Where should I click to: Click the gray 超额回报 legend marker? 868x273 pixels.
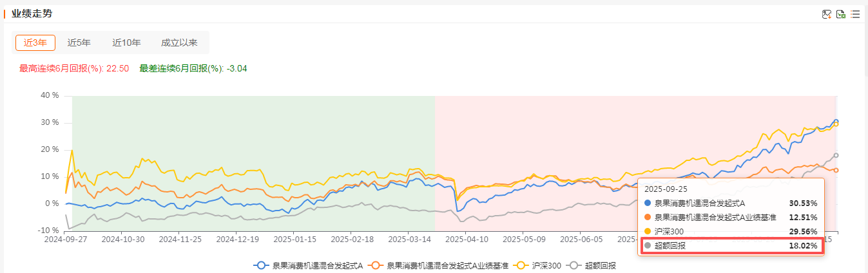[x=574, y=265]
